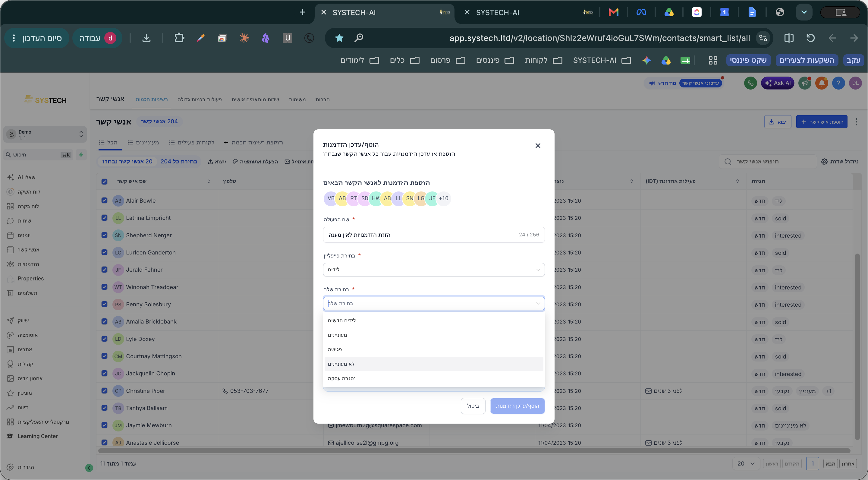This screenshot has width=868, height=480.
Task: Open the Demo account switcher
Action: (x=45, y=134)
